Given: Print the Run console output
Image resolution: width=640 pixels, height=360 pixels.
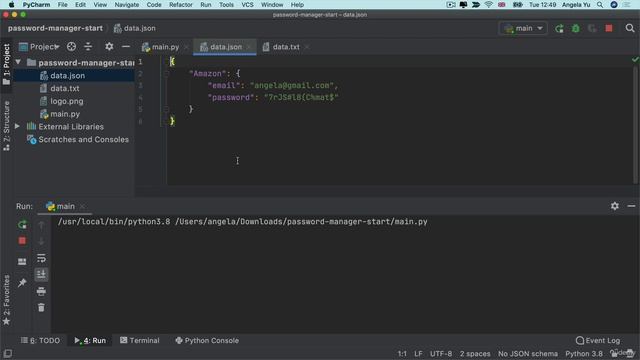Looking at the screenshot, I should 41,291.
